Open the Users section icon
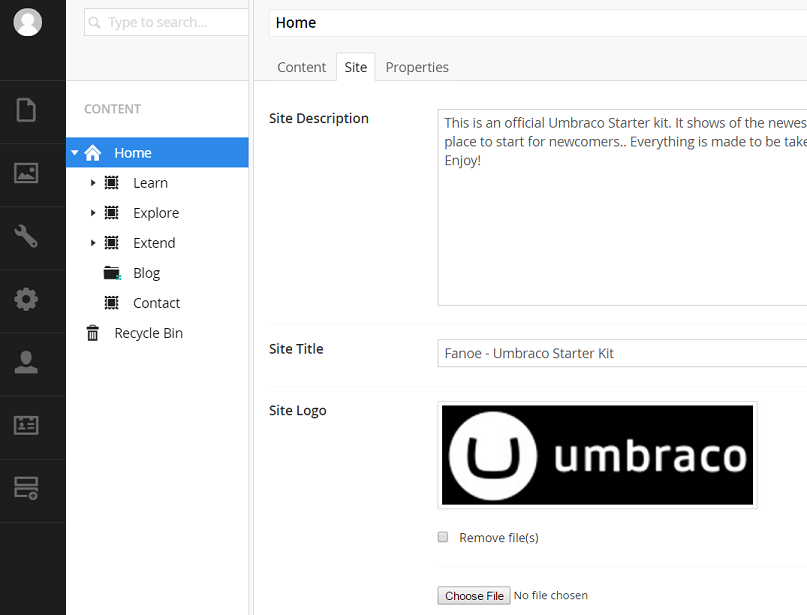 coord(26,362)
